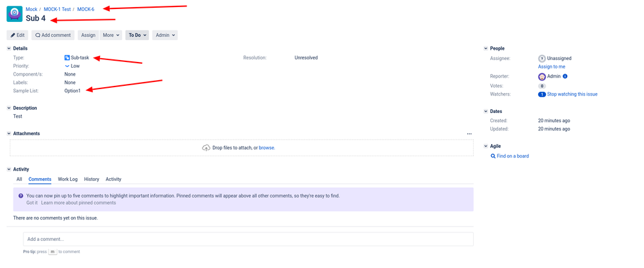
Task: Click the pinned comments help icon
Action: click(x=21, y=196)
